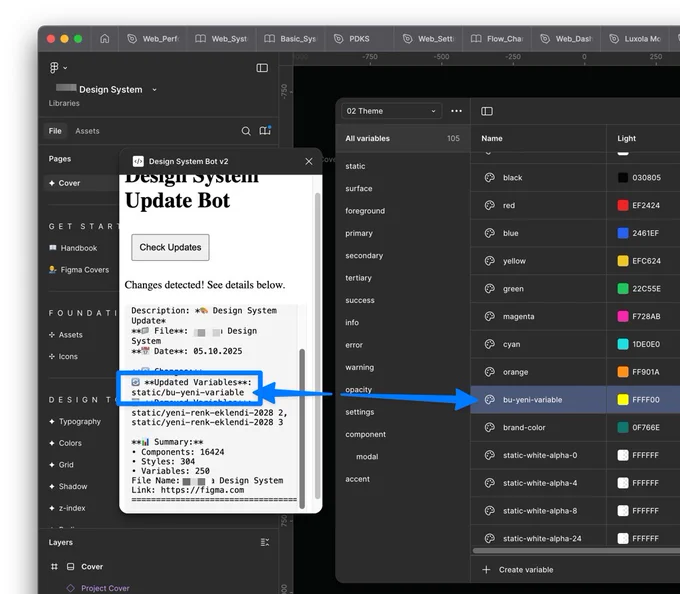Click the palette icon for blue
The image size is (680, 594).
point(490,233)
